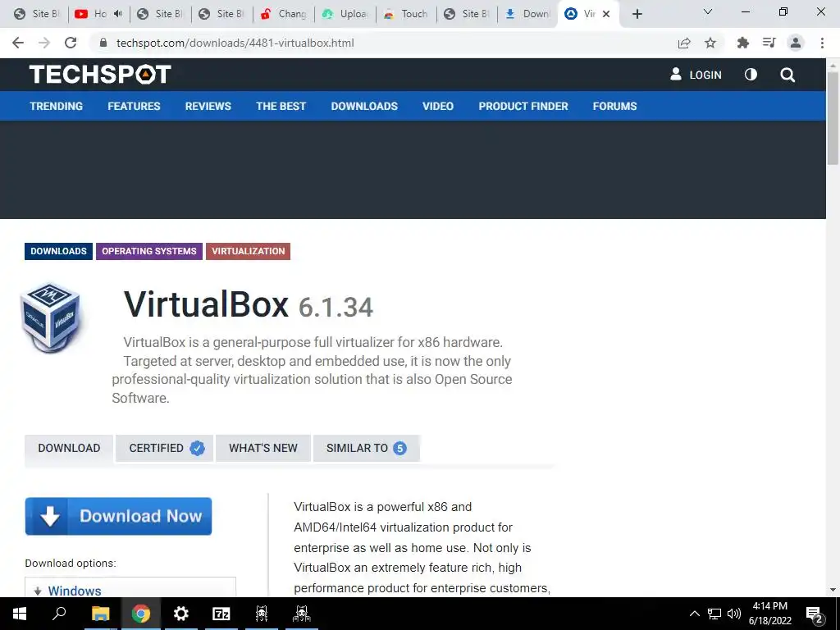Open the Chrome profile avatar
The image size is (840, 630).
pos(796,43)
